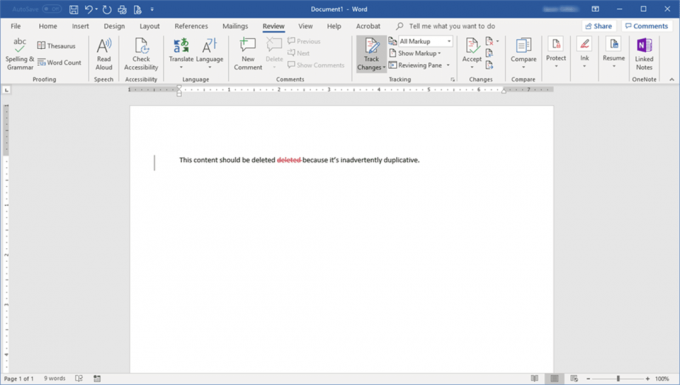
Task: Zoom in with the plus button
Action: click(647, 378)
